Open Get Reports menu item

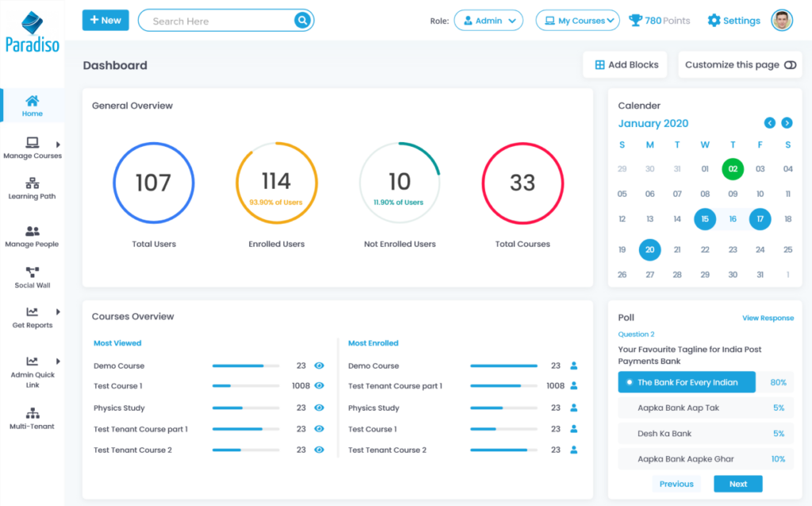[x=33, y=317]
